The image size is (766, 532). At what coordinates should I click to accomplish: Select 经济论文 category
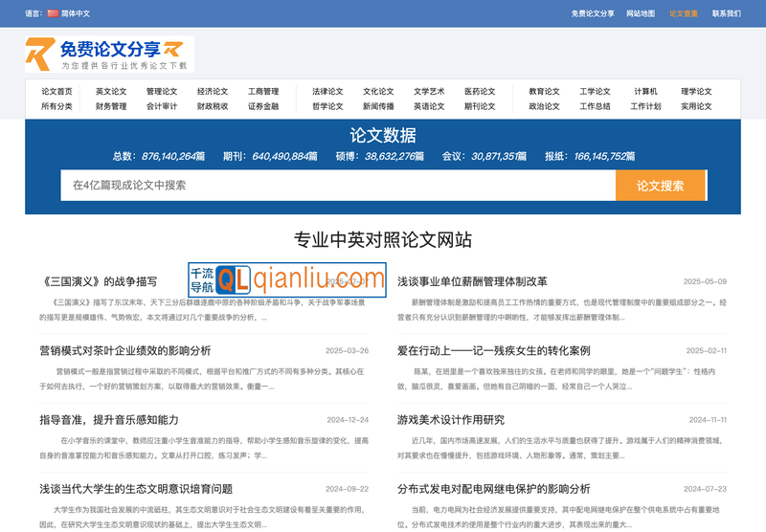(x=213, y=91)
